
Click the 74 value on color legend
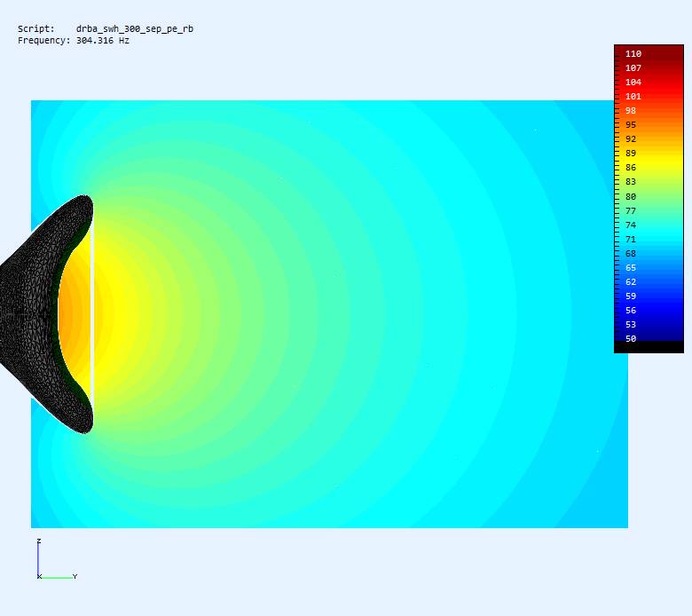tap(631, 225)
